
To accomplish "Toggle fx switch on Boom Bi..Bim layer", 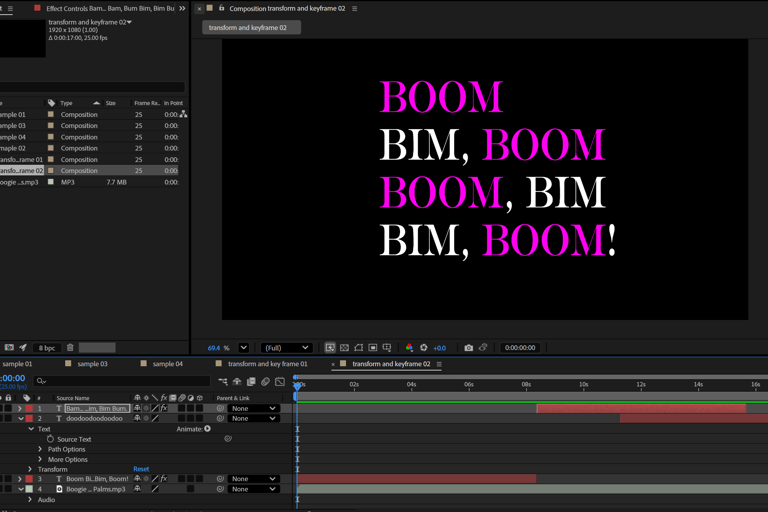I will tap(163, 479).
